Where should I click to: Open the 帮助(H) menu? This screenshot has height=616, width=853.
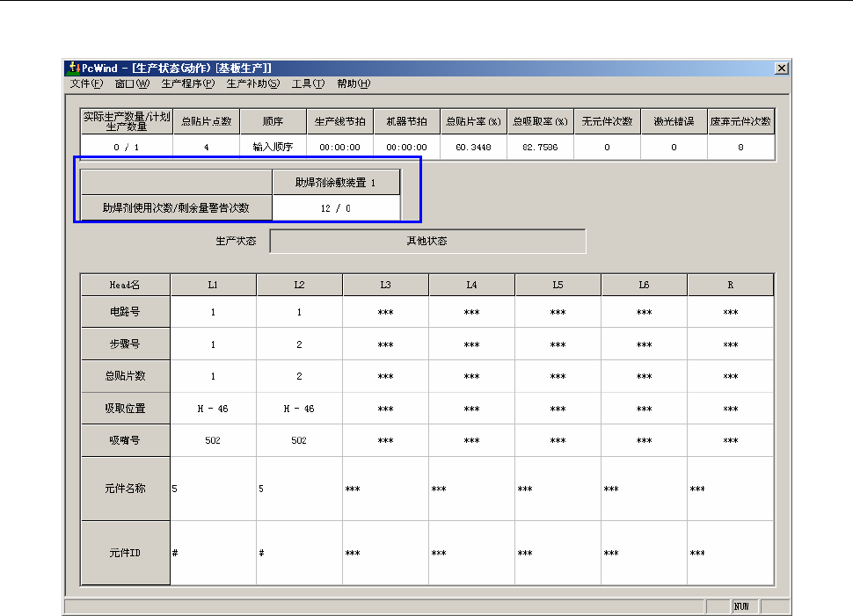pos(354,83)
